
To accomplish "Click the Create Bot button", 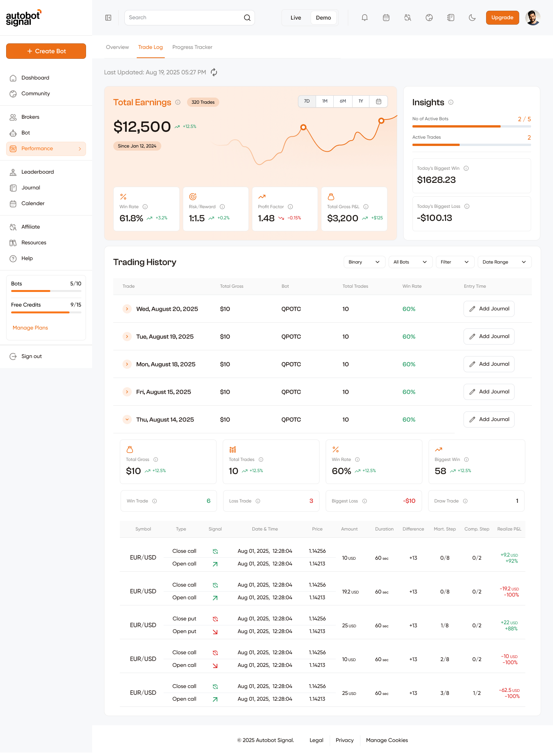I will pyautogui.click(x=46, y=51).
